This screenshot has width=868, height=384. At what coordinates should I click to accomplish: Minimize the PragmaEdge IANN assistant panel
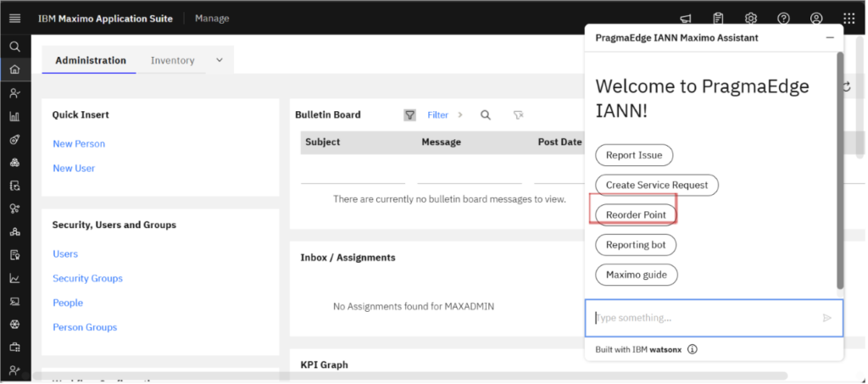click(830, 37)
